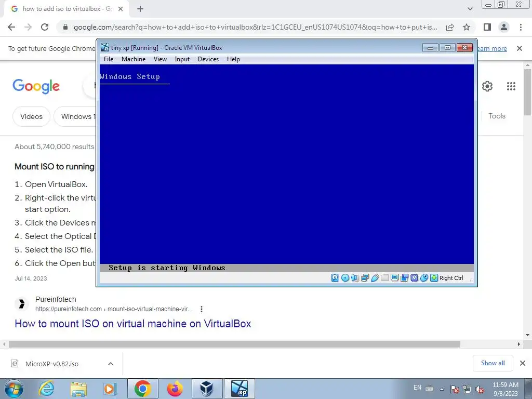Toggle Chrome side panel icon

487,27
